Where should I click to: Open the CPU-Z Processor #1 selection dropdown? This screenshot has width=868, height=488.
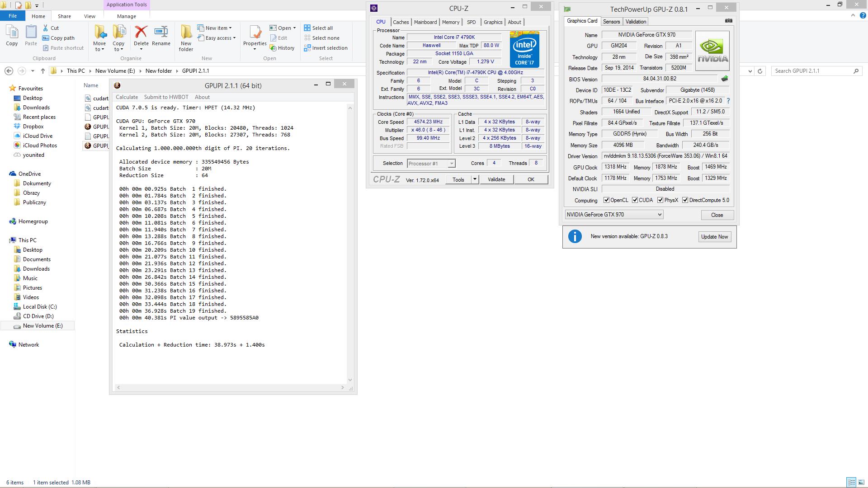(431, 164)
